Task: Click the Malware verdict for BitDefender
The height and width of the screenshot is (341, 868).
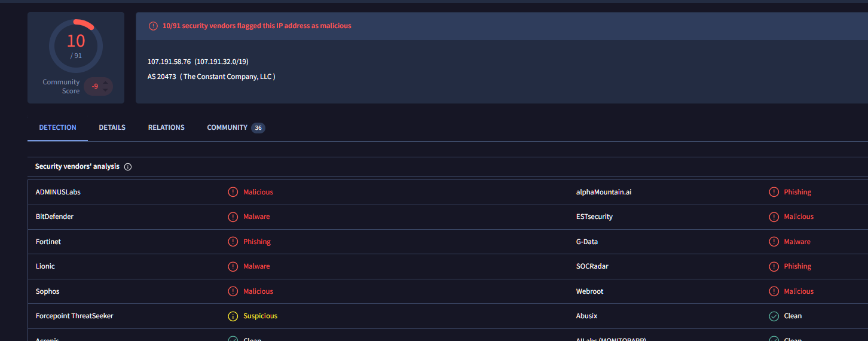Action: (x=256, y=217)
